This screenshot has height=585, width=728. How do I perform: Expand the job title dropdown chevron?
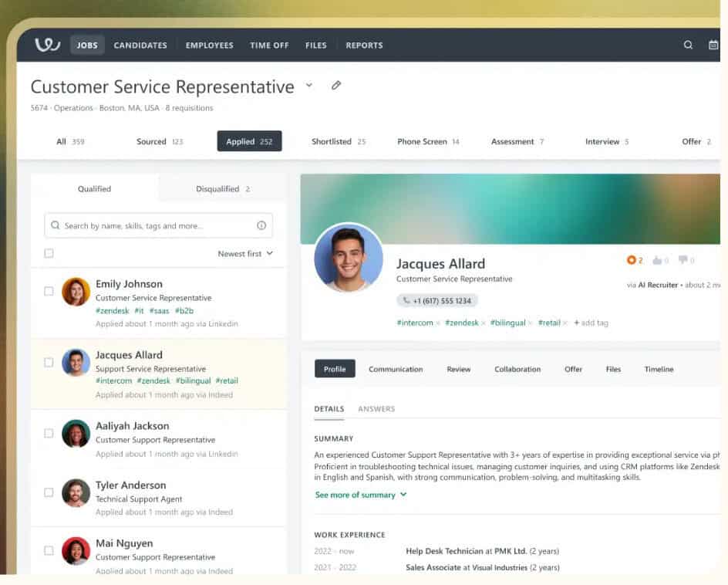click(309, 86)
